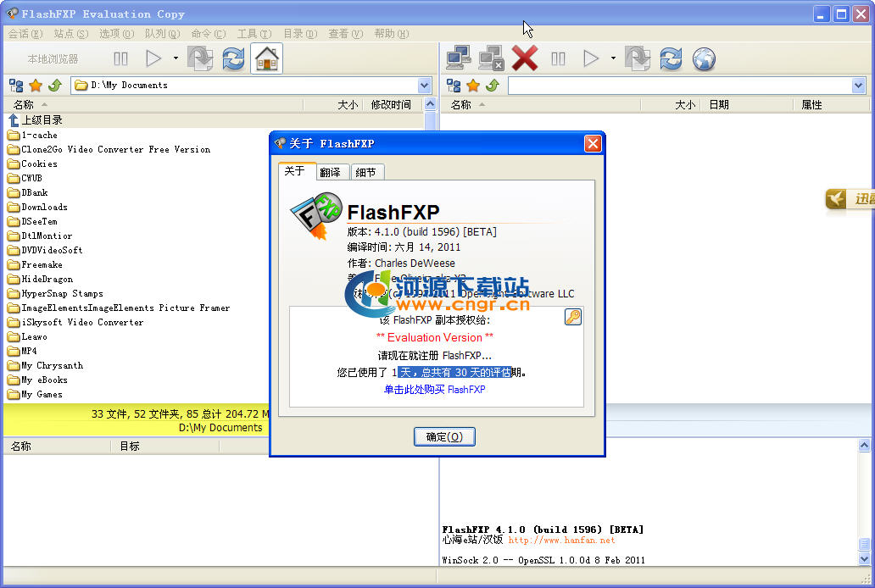Click the local pane play transfer icon
The width and height of the screenshot is (875, 588).
coord(153,58)
